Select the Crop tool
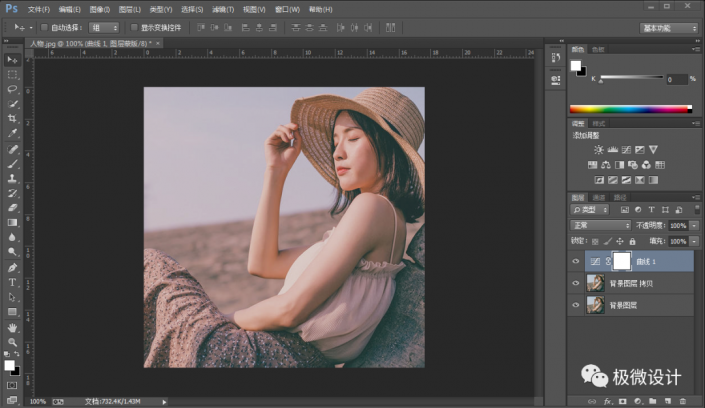 [x=12, y=118]
